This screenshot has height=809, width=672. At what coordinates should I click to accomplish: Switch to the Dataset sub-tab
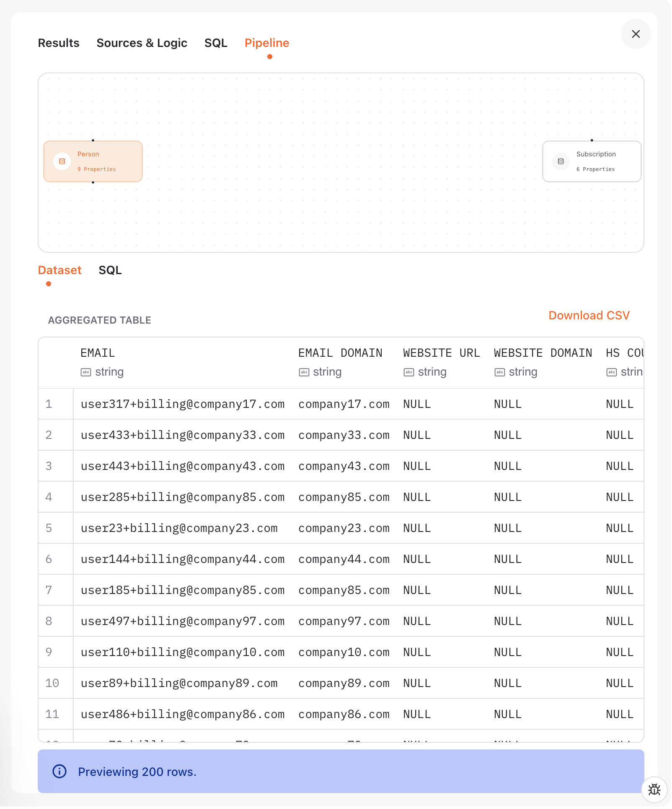59,270
